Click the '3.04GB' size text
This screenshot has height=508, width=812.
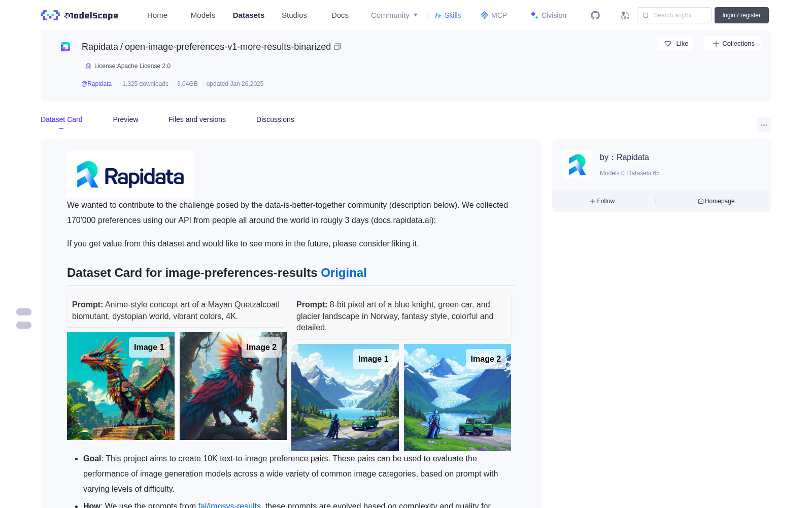tap(187, 84)
